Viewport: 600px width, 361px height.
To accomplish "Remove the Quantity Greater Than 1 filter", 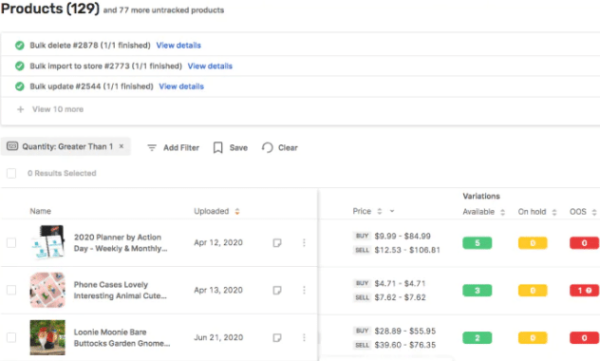I will pos(121,146).
